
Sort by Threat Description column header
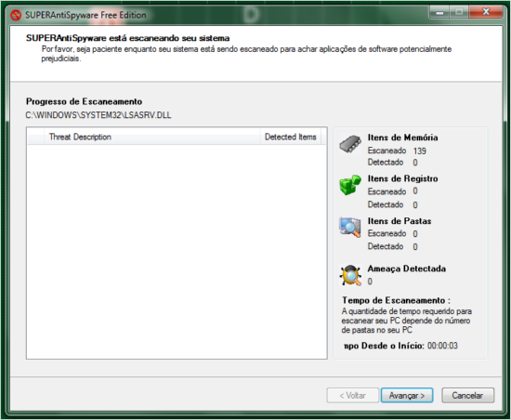[152, 137]
